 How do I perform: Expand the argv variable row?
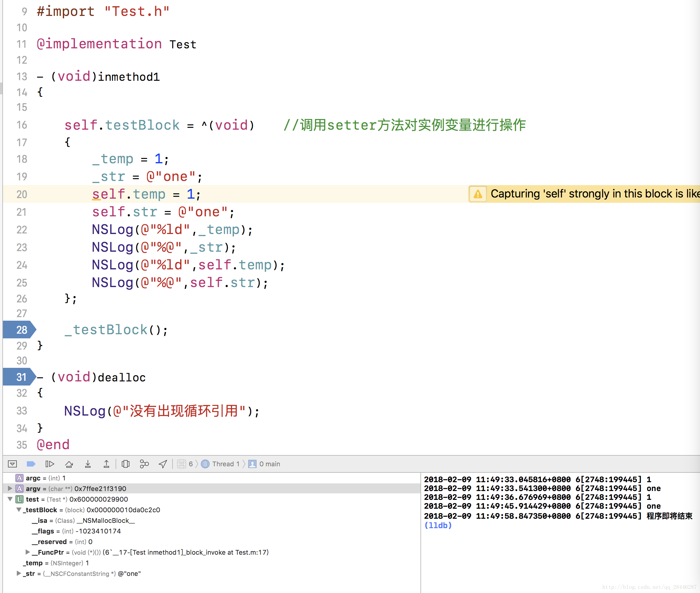pos(10,488)
